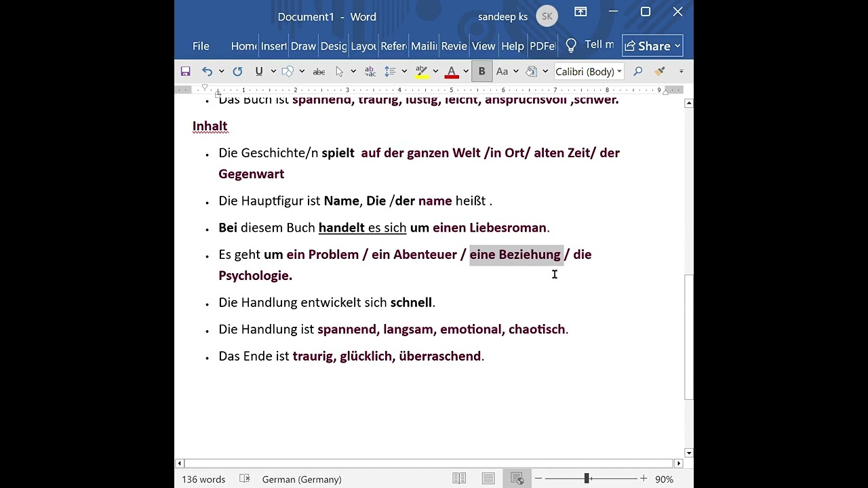Open the Calibri (Body) font combo box
The height and width of the screenshot is (488, 868).
click(x=589, y=71)
